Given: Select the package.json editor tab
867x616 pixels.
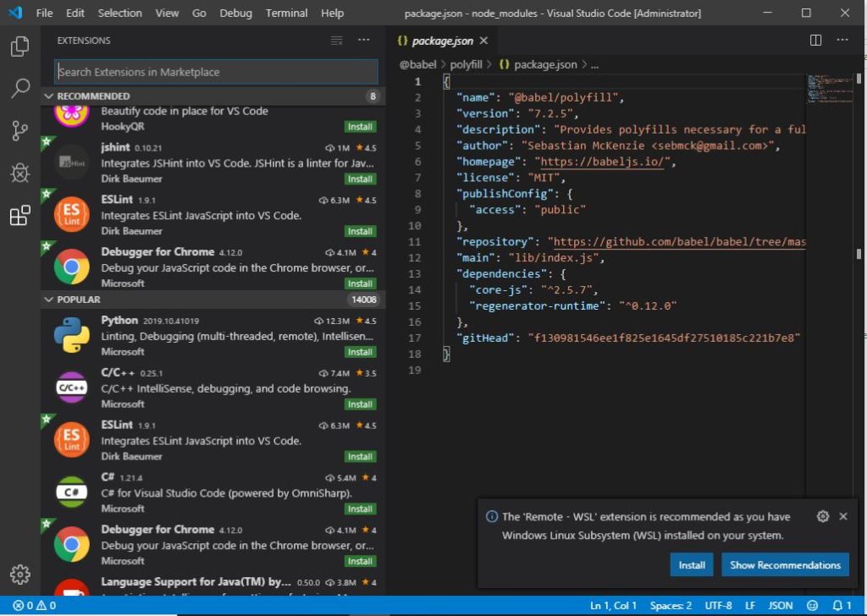Looking at the screenshot, I should [x=441, y=41].
